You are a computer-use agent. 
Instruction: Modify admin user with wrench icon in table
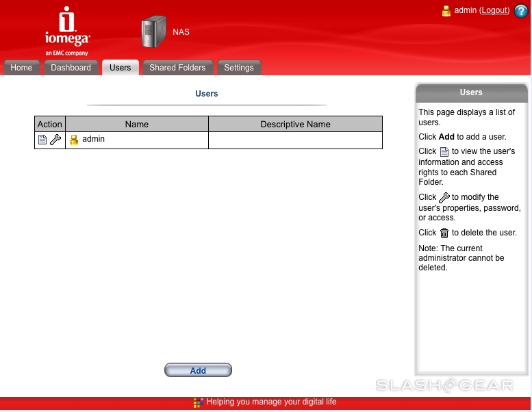(x=55, y=140)
